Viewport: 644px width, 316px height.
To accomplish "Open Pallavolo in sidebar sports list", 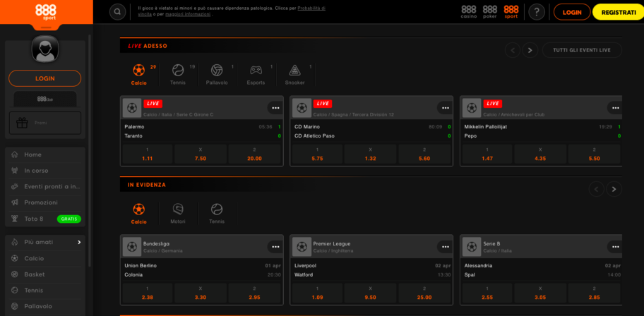I will pyautogui.click(x=45, y=306).
